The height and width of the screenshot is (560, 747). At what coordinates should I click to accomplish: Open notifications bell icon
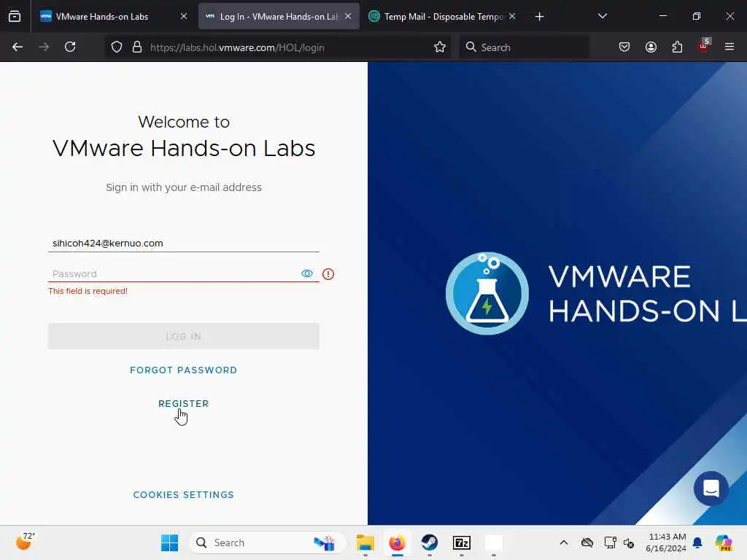pyautogui.click(x=697, y=542)
